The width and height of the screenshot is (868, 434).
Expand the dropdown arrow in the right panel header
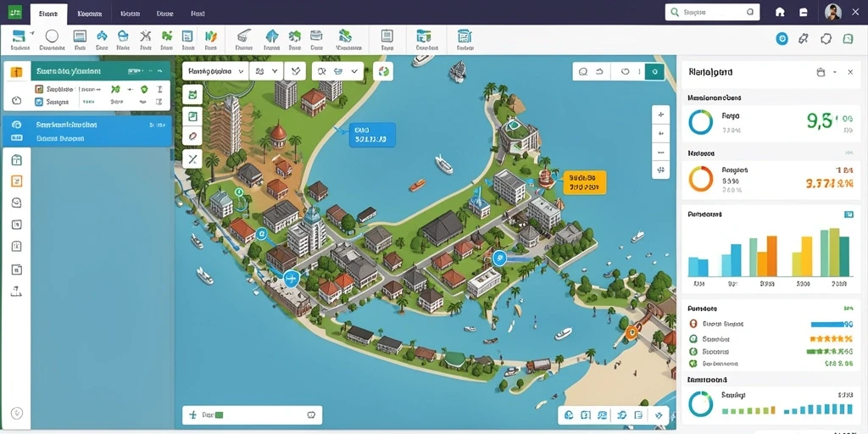click(x=835, y=72)
